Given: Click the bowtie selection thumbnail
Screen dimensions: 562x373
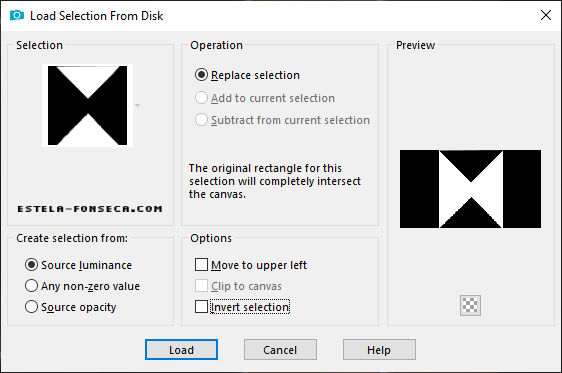Looking at the screenshot, I should point(87,105).
